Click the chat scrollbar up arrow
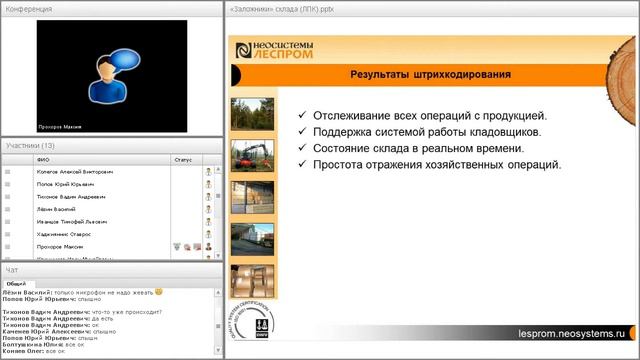The height and width of the screenshot is (360, 640). click(x=218, y=293)
